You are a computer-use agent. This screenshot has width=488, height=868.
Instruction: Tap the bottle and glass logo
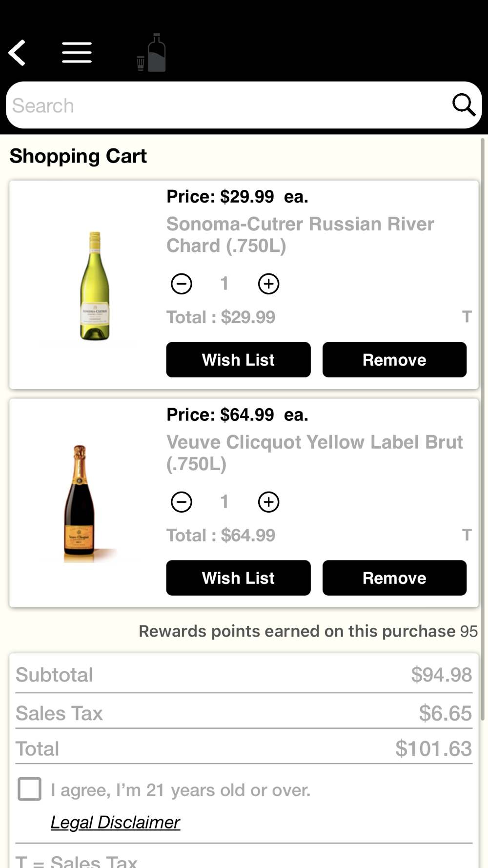152,53
